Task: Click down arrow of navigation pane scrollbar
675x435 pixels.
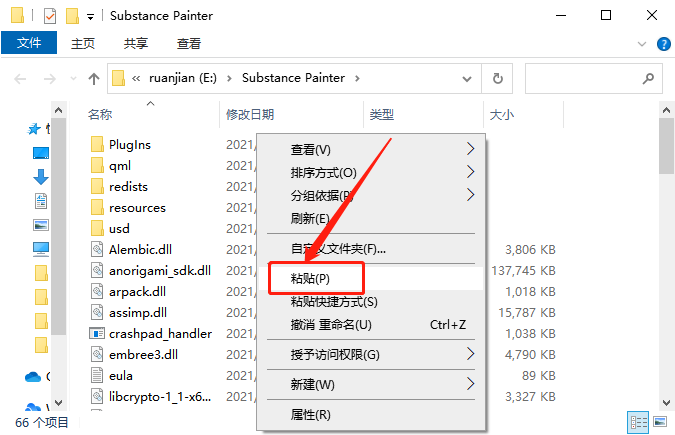Action: coord(59,403)
